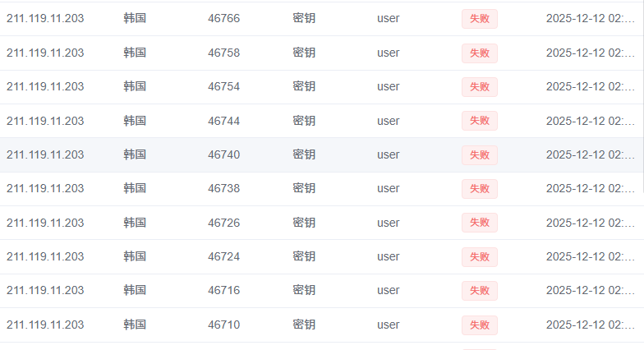Select the port 46716 cell
The width and height of the screenshot is (644, 350).
[x=223, y=290]
